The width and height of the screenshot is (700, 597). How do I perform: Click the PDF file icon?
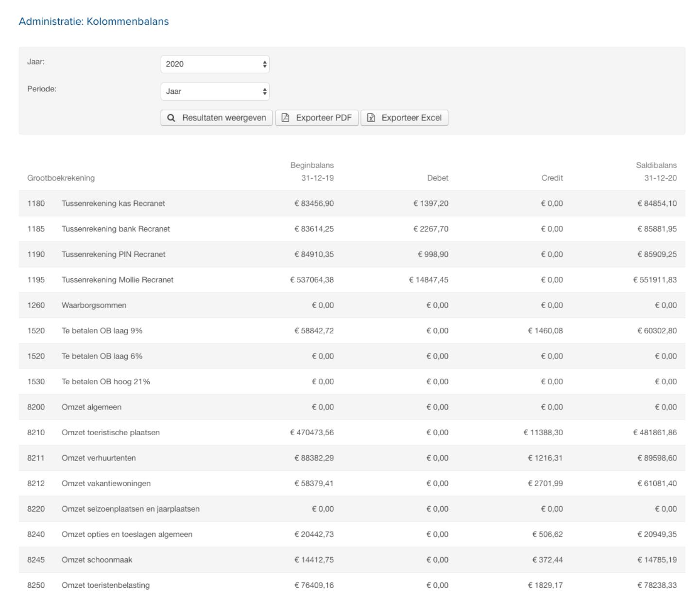[x=286, y=118]
